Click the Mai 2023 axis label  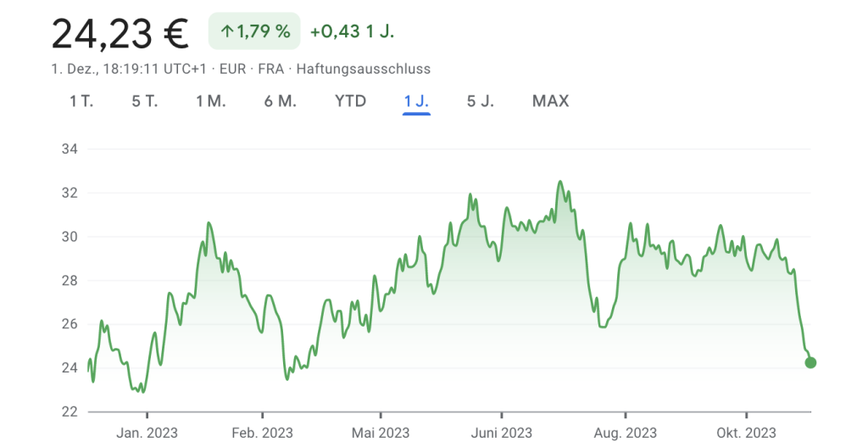pos(381,433)
